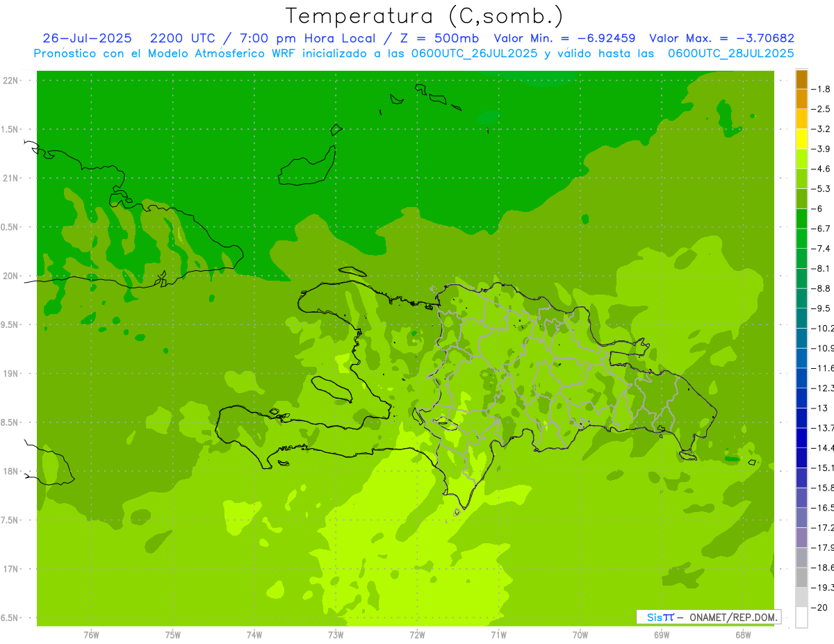834x644 pixels.
Task: Click the '-13' colorbar value
Action: 819,408
